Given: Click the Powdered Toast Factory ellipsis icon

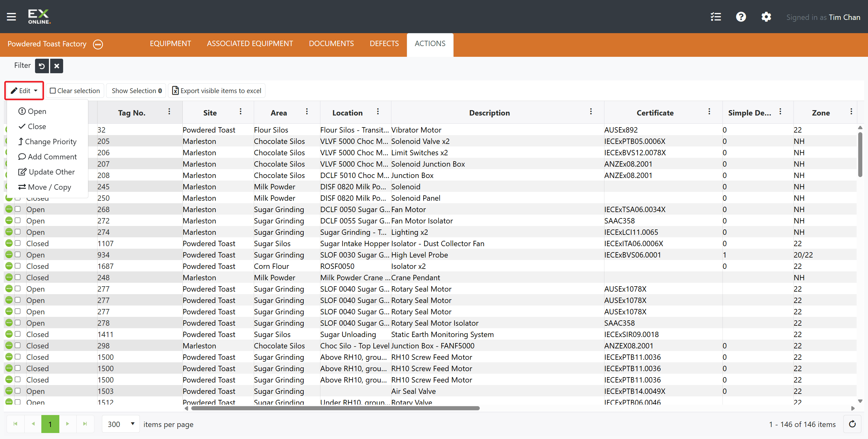Looking at the screenshot, I should click(x=98, y=44).
